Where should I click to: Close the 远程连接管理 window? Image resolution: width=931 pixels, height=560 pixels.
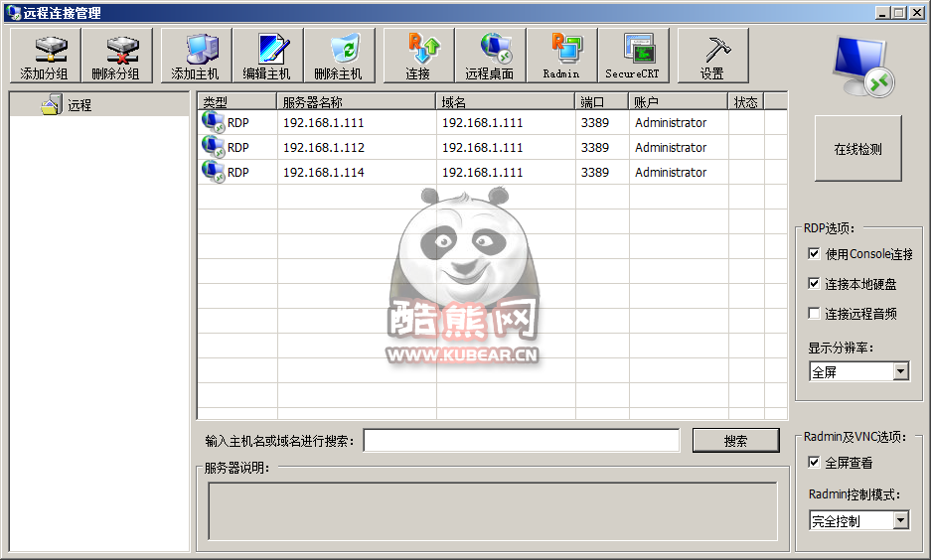[x=917, y=13]
